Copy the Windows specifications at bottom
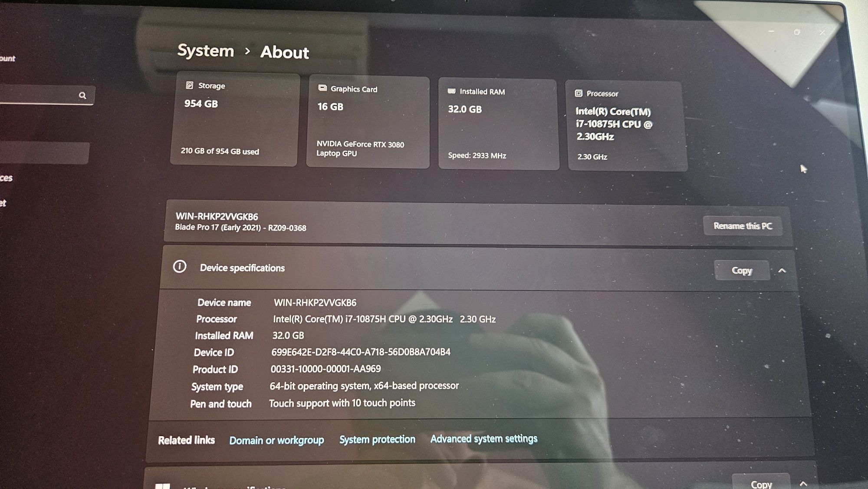868x489 pixels. point(761,482)
